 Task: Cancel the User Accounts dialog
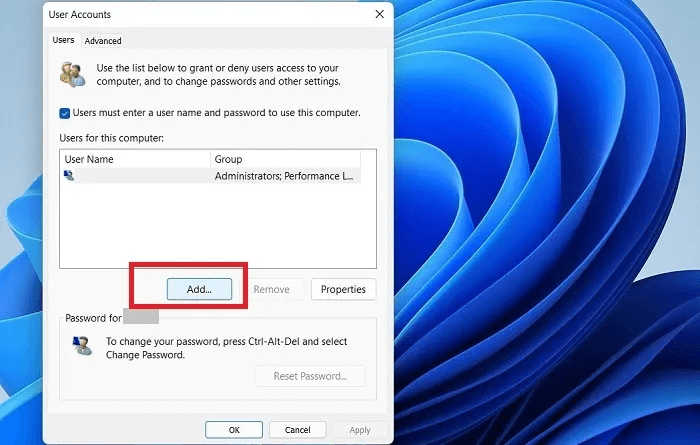click(297, 430)
